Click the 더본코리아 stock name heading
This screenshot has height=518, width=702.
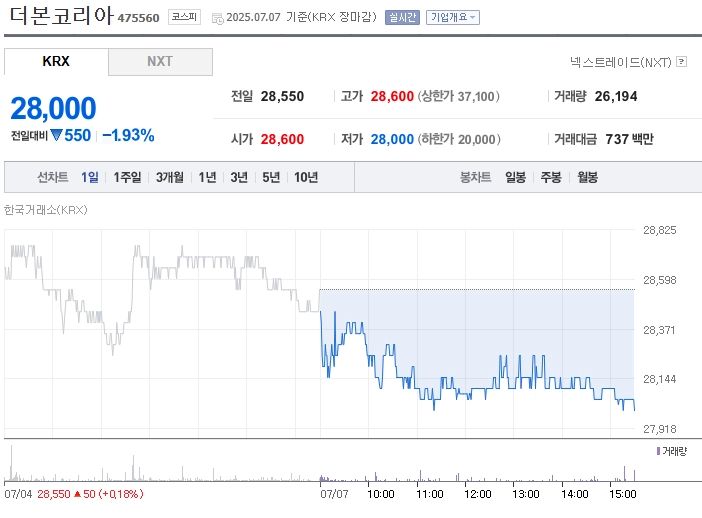[x=61, y=16]
